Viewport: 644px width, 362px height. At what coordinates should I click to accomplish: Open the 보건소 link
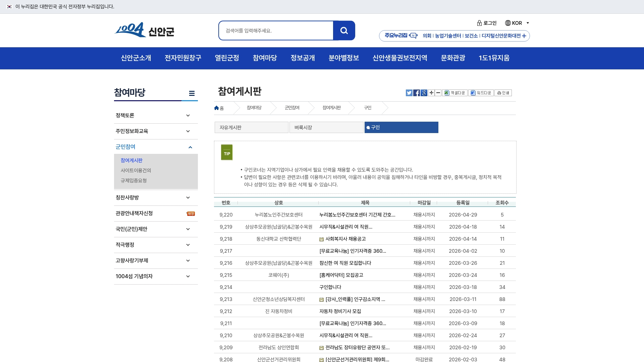(x=471, y=36)
